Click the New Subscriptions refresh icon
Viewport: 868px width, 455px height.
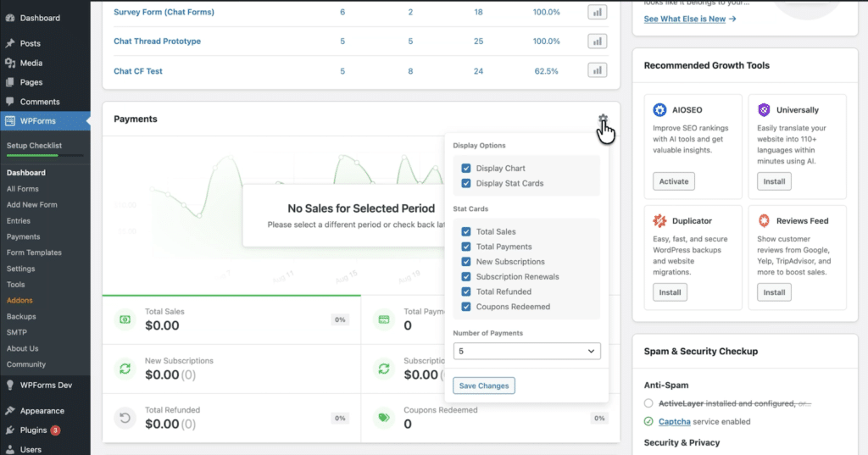click(125, 369)
